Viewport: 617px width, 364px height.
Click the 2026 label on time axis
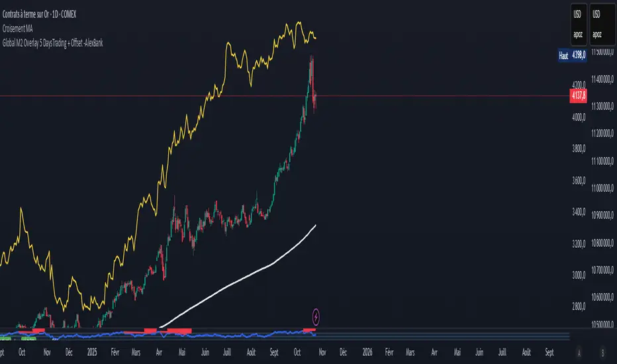point(367,352)
